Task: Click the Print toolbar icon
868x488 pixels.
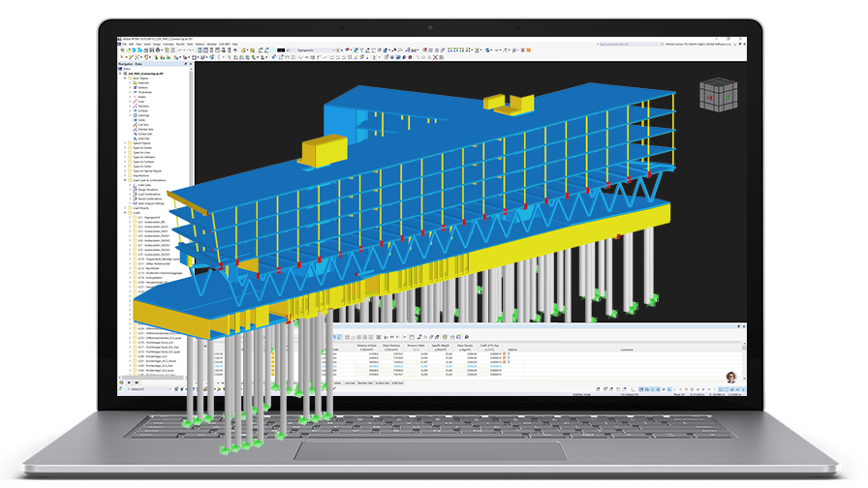Action: point(158,50)
